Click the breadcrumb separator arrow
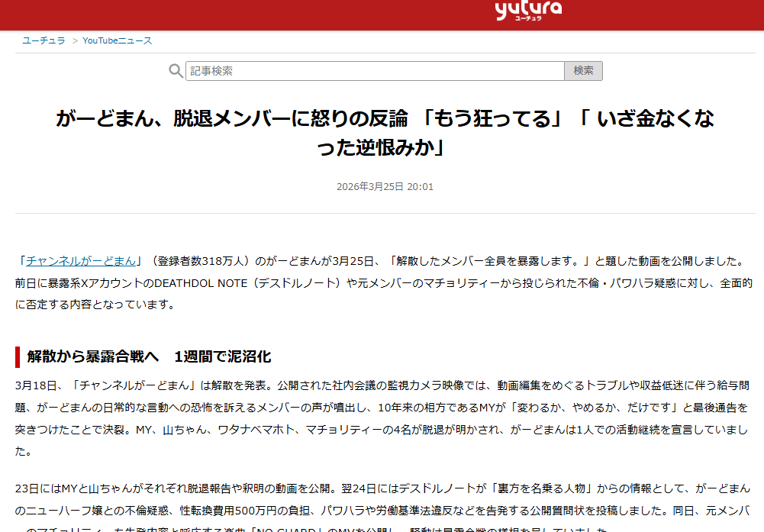 (x=75, y=41)
